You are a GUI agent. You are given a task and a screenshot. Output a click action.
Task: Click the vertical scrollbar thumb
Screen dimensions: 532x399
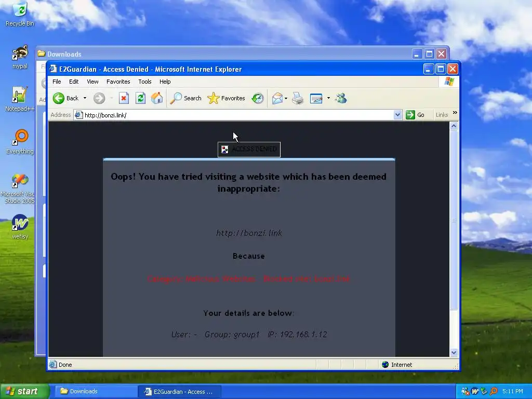pyautogui.click(x=454, y=220)
